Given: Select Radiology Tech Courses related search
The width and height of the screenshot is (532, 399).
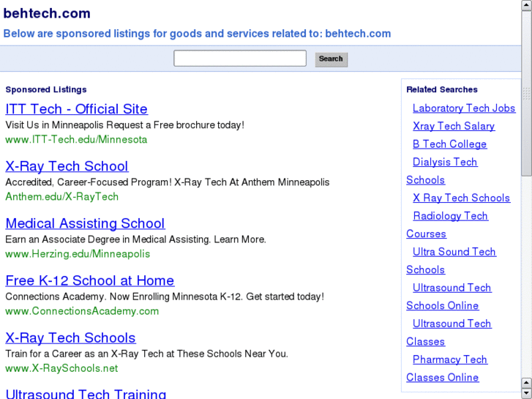Looking at the screenshot, I should (450, 216).
